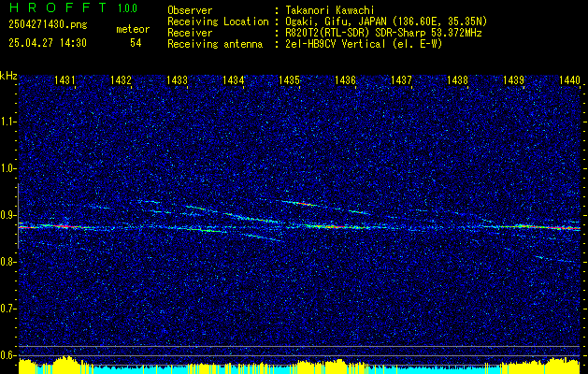Click the kHz axis unit label
Screen dimensions: 588x374
point(8,76)
